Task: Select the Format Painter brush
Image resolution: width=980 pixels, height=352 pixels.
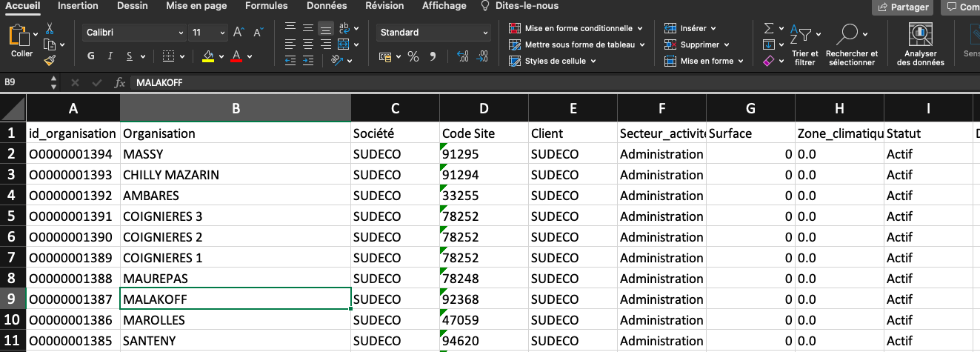Action: [x=50, y=61]
